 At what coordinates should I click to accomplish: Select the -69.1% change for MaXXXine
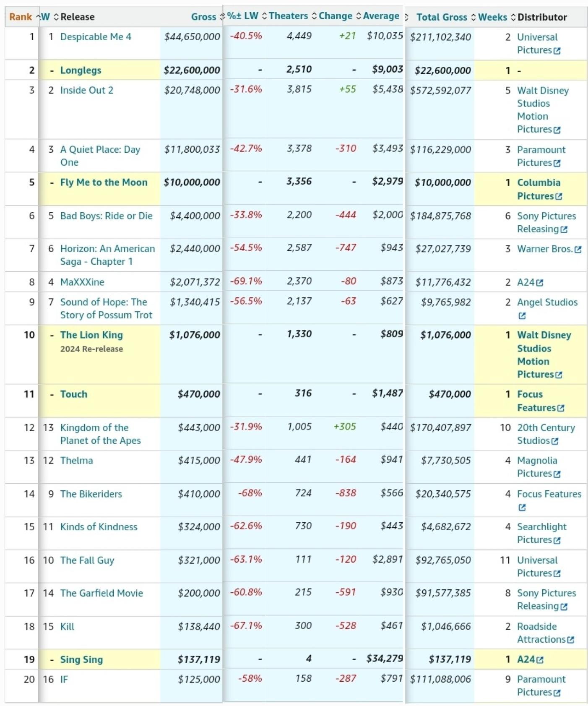tap(246, 281)
